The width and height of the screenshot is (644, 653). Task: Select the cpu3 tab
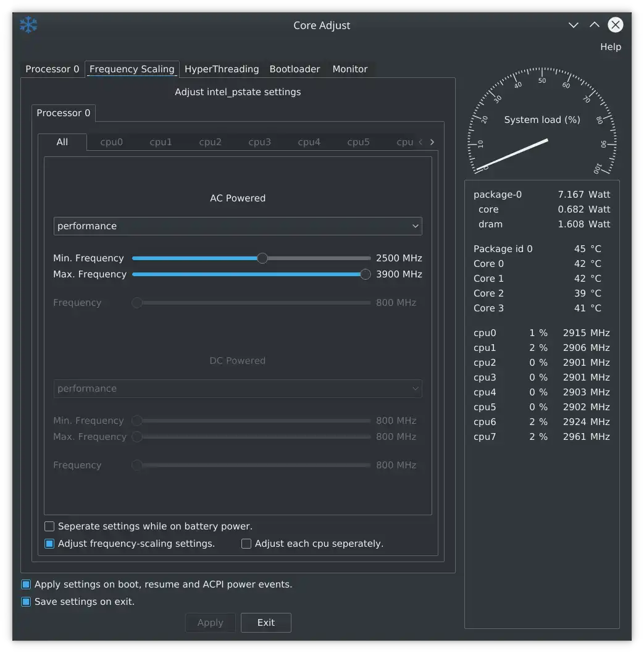point(260,142)
